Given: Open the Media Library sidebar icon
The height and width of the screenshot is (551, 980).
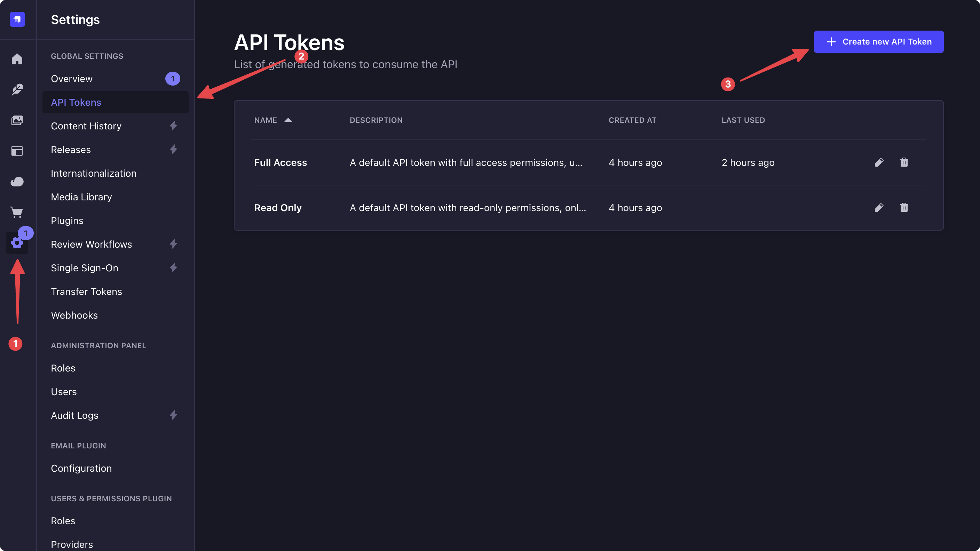Looking at the screenshot, I should 17,120.
